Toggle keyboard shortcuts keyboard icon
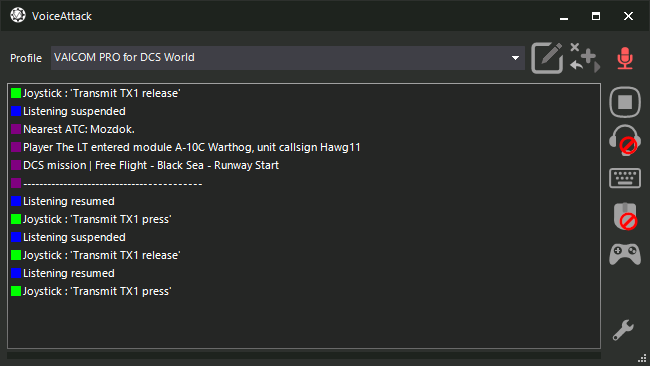Image resolution: width=650 pixels, height=366 pixels. click(x=625, y=178)
